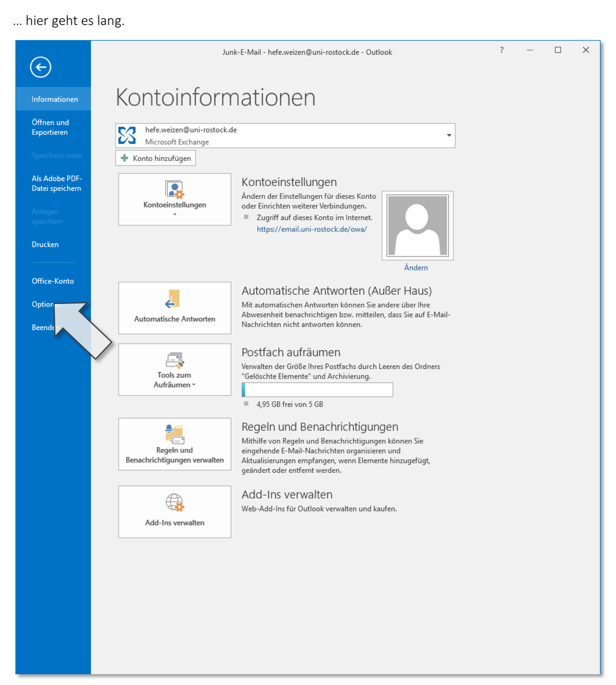Open Office-Konto in the sidebar
This screenshot has width=616, height=685.
[x=53, y=281]
